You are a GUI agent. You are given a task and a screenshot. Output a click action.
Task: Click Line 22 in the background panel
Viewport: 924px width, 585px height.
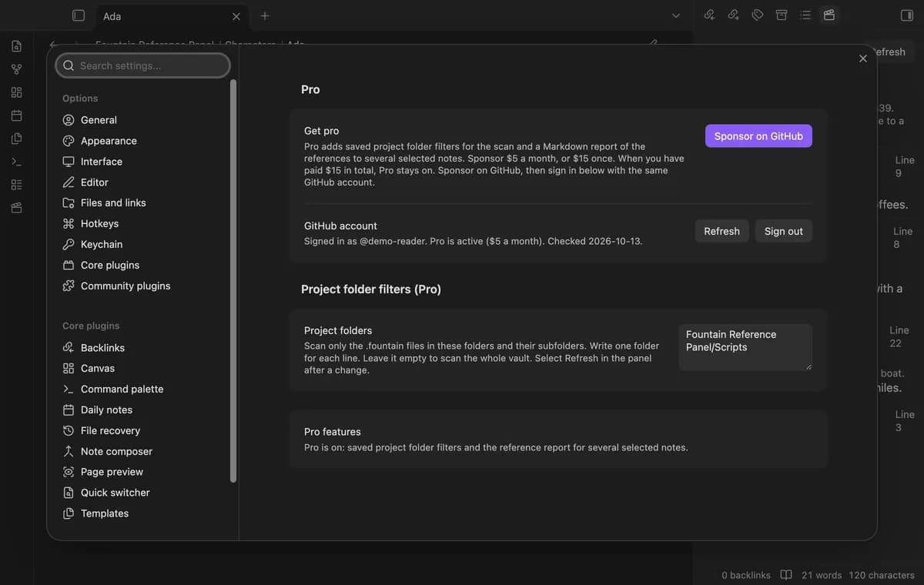coord(899,336)
